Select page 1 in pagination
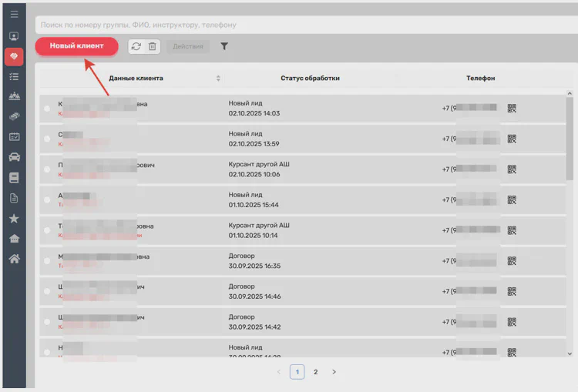The image size is (578, 392). (x=297, y=372)
